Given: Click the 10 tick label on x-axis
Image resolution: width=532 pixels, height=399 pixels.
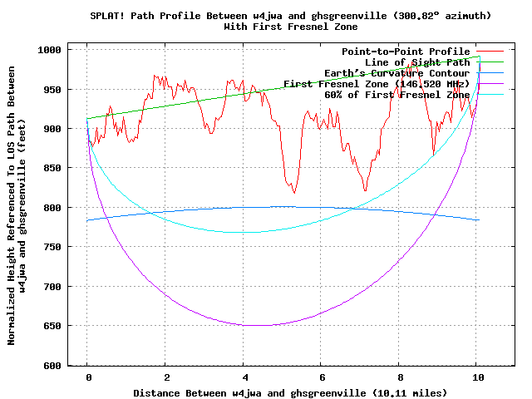Looking at the screenshot, I should (476, 376).
